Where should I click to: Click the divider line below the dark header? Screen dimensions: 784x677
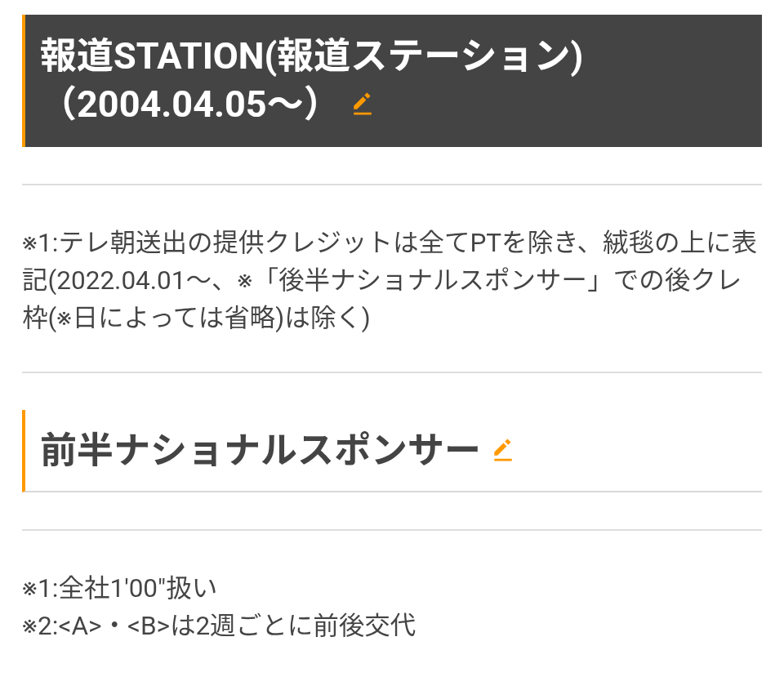(392, 185)
